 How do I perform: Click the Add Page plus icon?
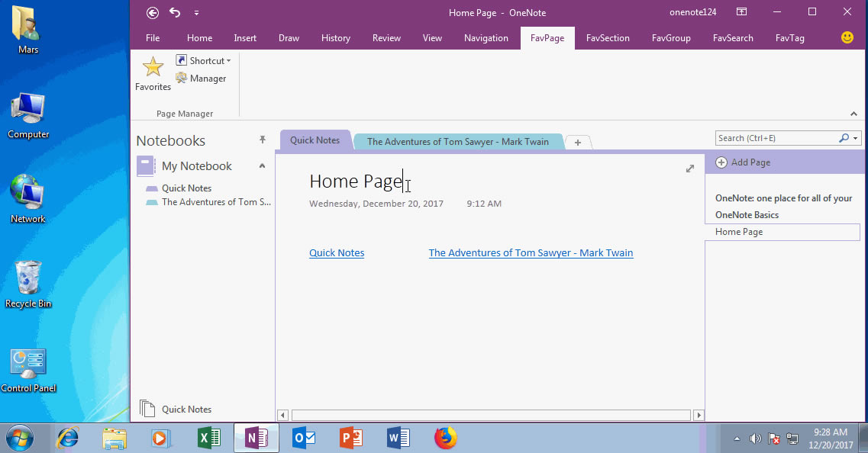coord(721,162)
